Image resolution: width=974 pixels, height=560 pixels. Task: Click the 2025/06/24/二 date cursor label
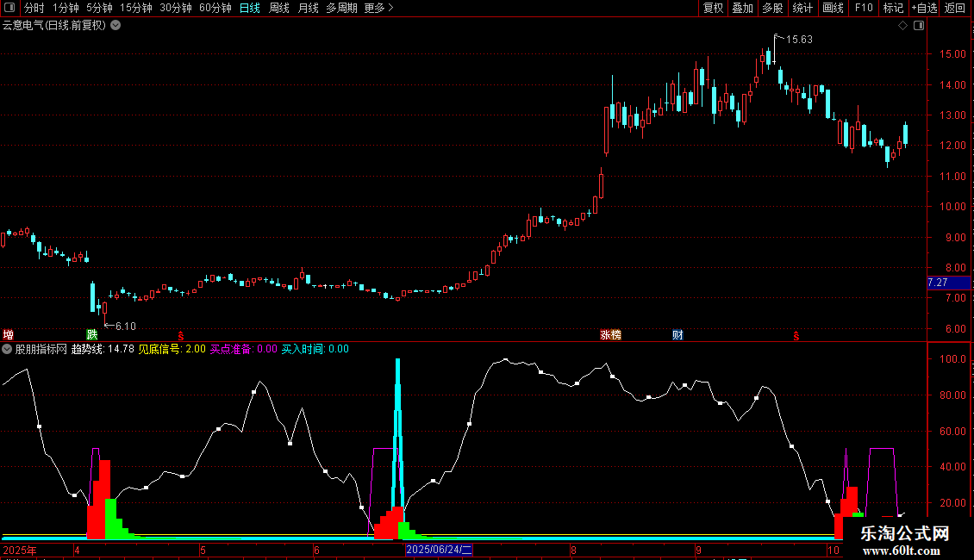[439, 550]
